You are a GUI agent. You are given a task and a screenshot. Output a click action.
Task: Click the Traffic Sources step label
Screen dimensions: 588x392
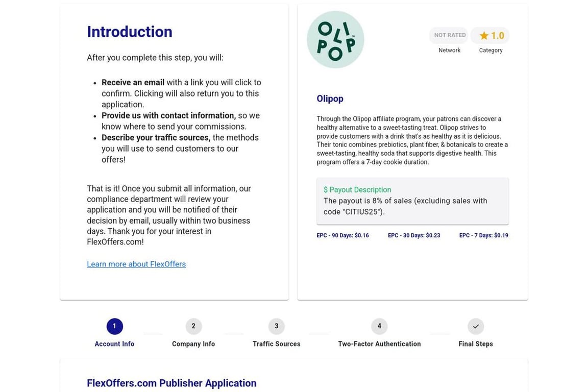pos(276,344)
